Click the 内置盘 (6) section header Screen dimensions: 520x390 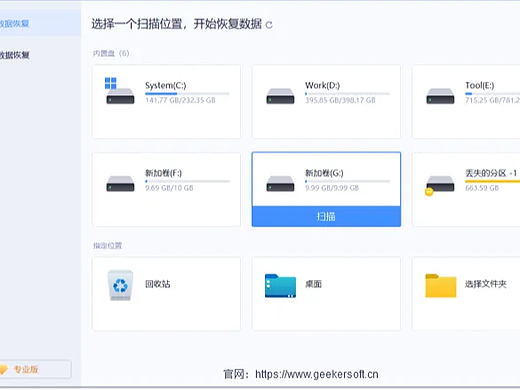111,54
